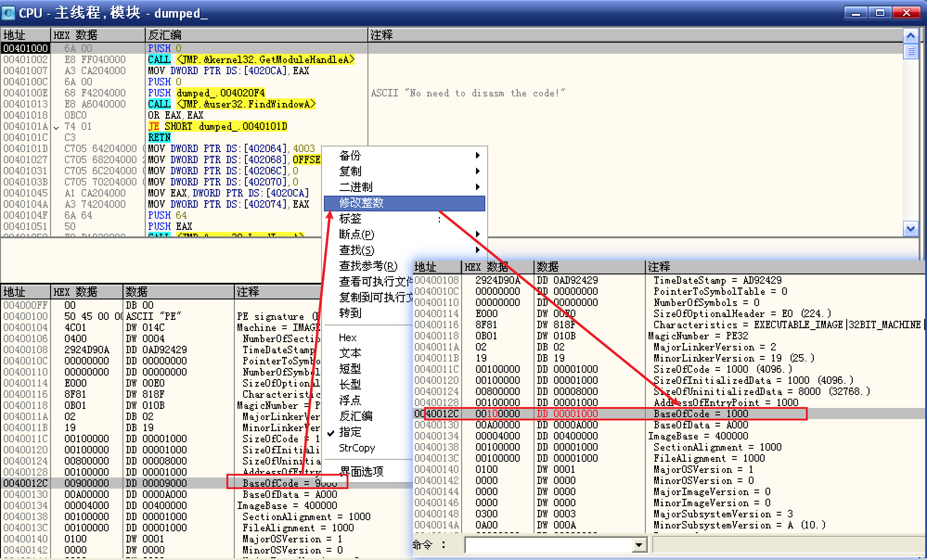Click the jump arrow marker at 0040101A
This screenshot has height=560, width=927.
(x=57, y=127)
